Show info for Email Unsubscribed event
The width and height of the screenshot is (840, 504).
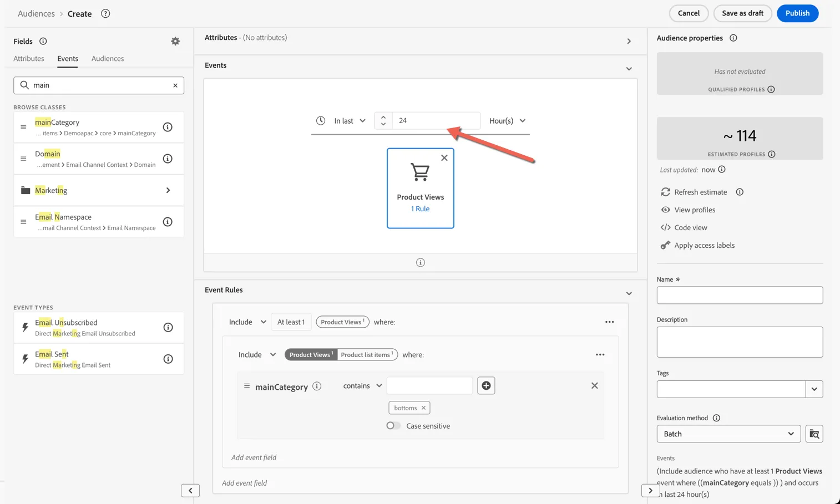pyautogui.click(x=168, y=327)
